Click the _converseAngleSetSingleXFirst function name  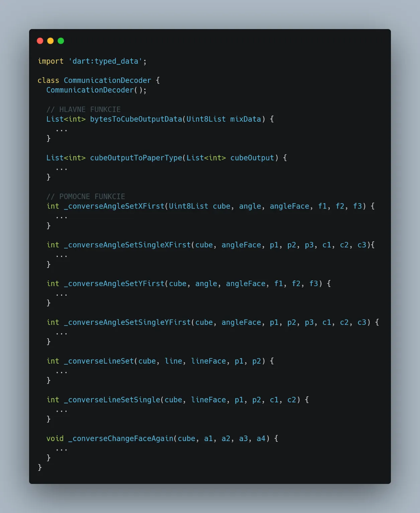[x=127, y=245]
